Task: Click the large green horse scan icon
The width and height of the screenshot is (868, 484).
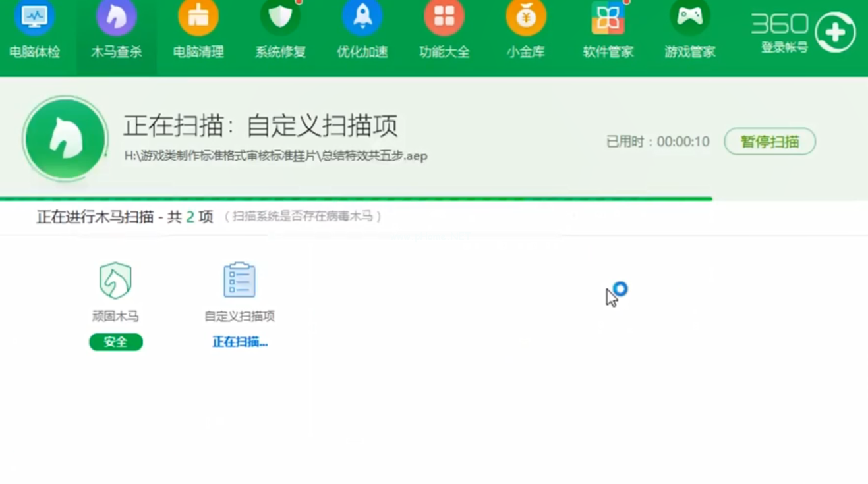Action: pyautogui.click(x=65, y=139)
